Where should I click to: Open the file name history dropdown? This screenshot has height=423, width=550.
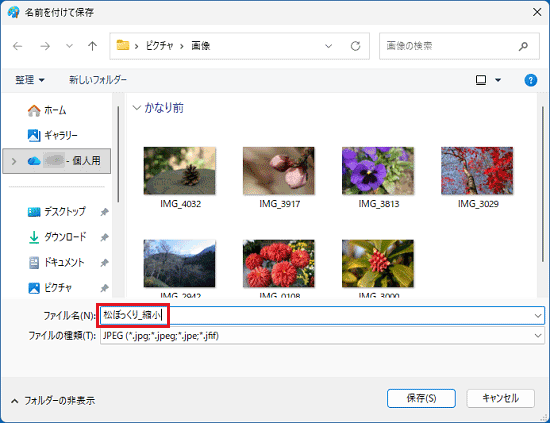click(x=538, y=316)
